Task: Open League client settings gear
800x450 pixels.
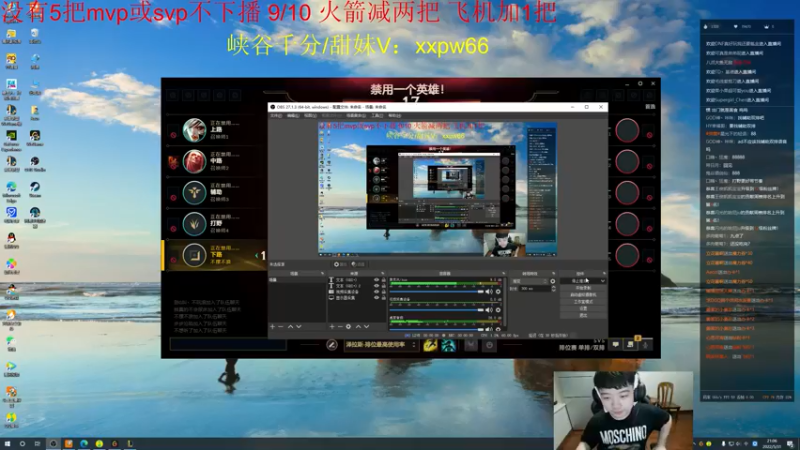Action: 640,84
